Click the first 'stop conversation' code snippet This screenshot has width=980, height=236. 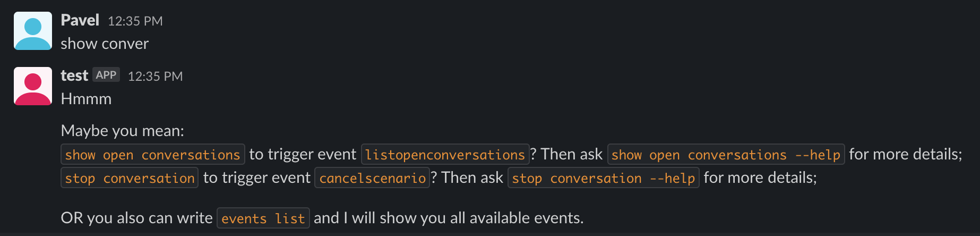[130, 178]
